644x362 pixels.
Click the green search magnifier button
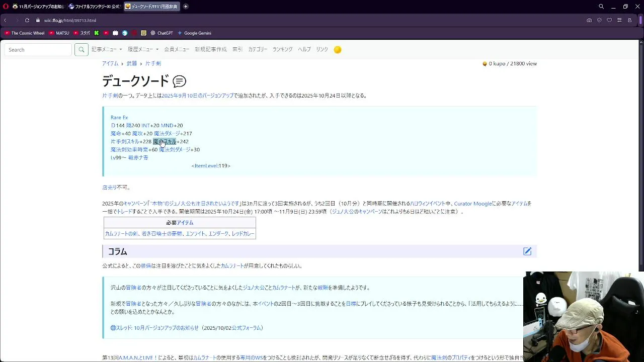point(81,50)
